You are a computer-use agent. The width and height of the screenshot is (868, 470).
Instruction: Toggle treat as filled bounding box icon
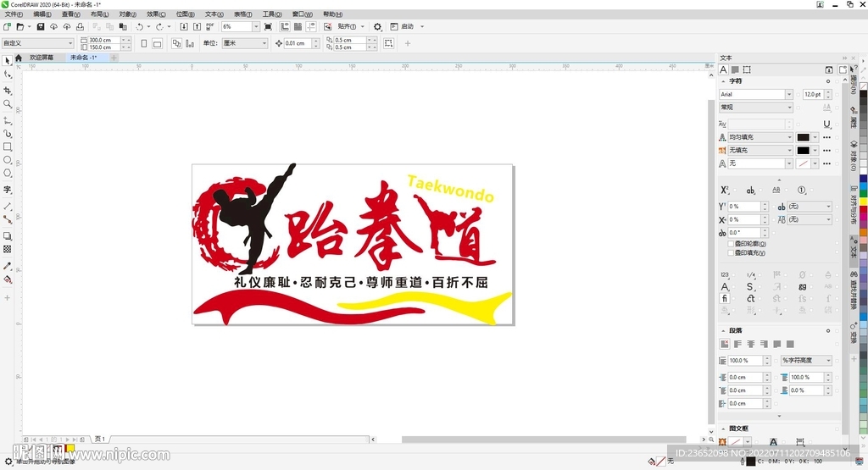388,43
